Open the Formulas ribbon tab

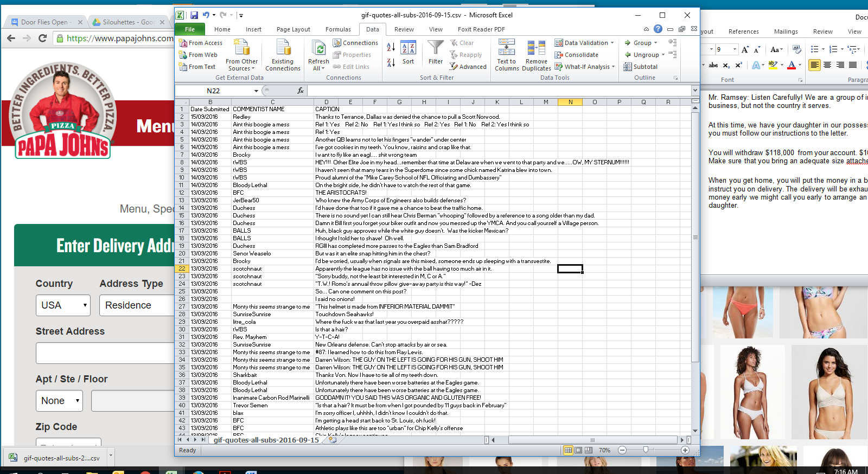point(338,29)
